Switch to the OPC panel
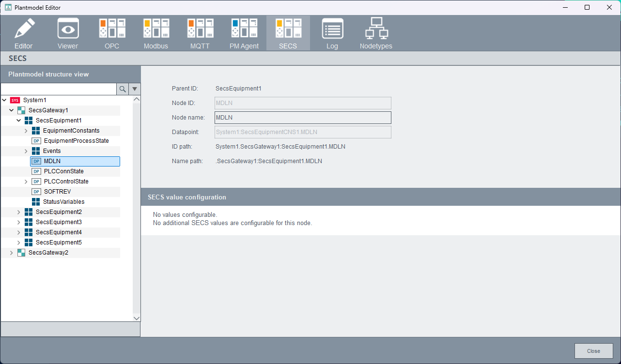The width and height of the screenshot is (621, 364). (x=112, y=33)
